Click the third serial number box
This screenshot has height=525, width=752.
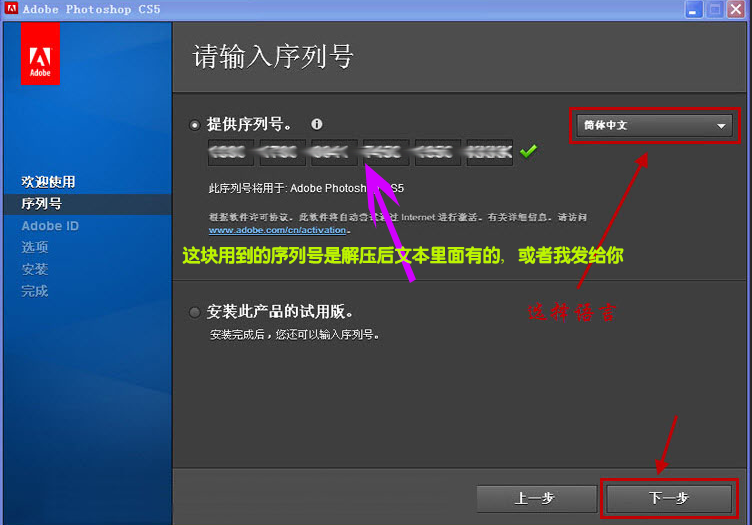[334, 153]
